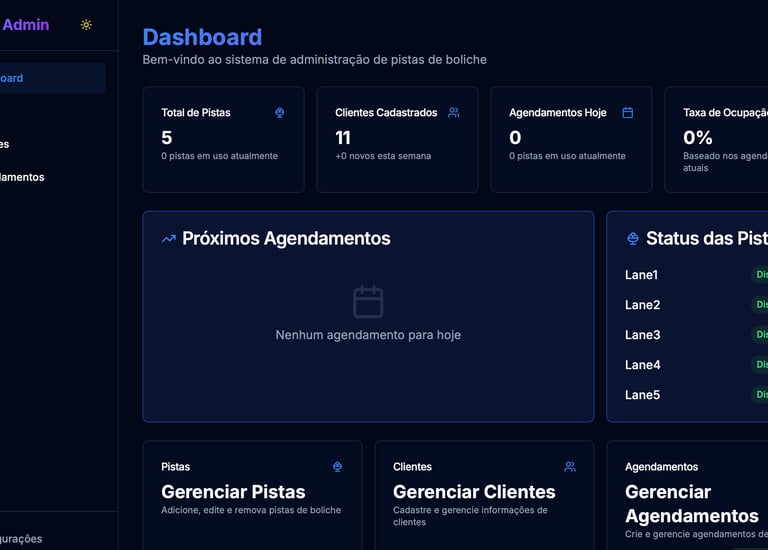Click the Lane4 row label

tap(642, 365)
